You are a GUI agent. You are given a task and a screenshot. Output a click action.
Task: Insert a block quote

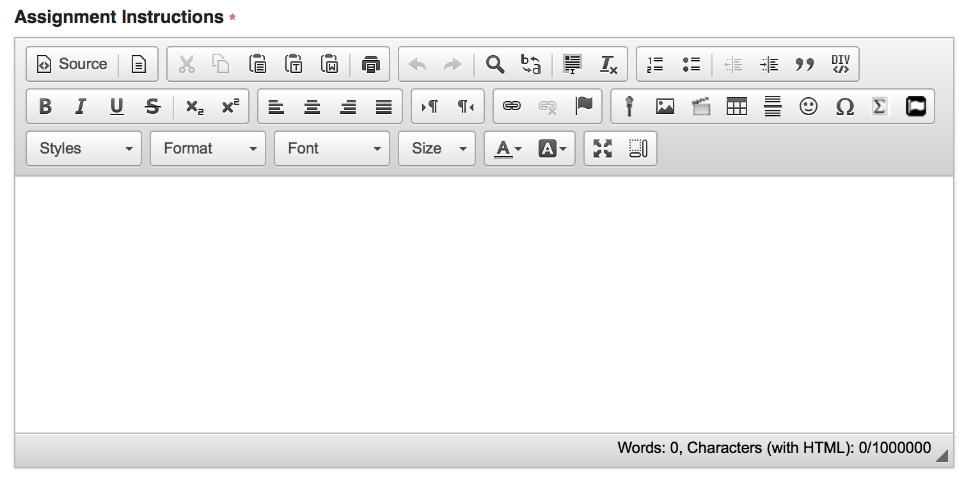pyautogui.click(x=805, y=64)
